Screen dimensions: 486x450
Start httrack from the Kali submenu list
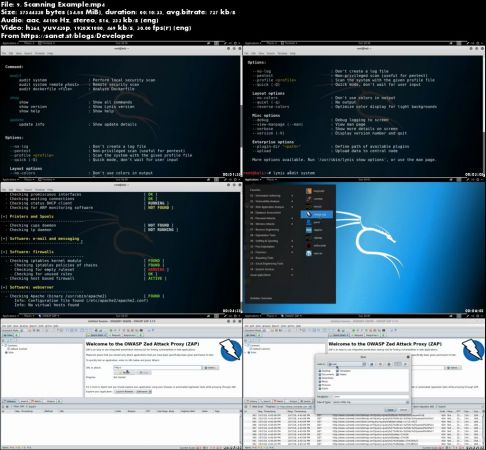[315, 206]
